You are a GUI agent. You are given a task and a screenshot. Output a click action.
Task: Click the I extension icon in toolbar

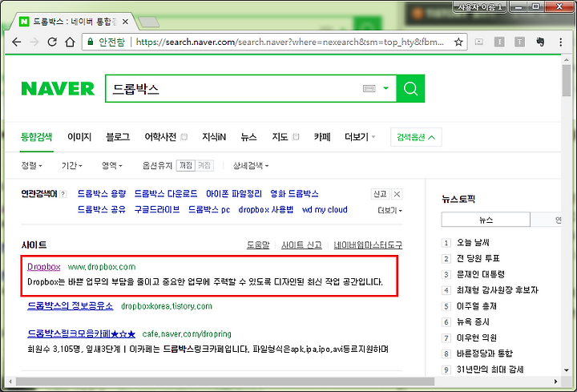point(499,42)
